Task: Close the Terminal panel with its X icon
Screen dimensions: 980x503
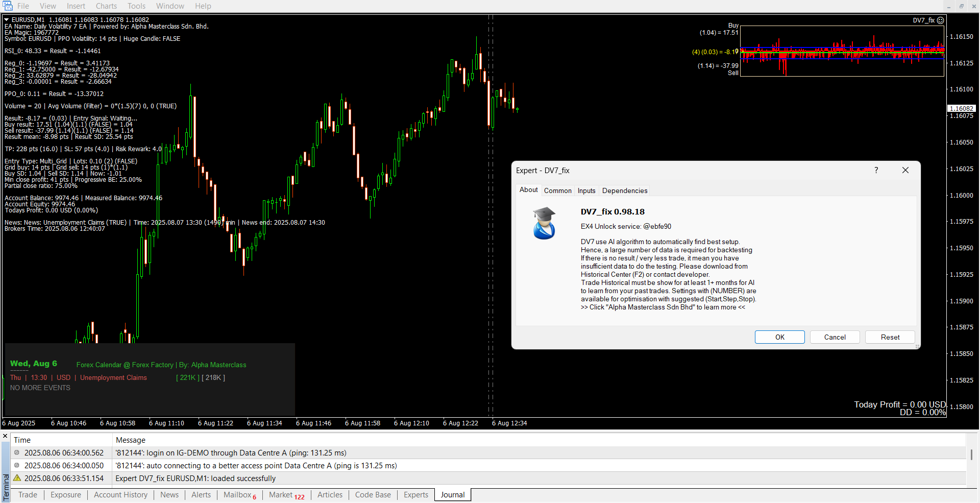Action: click(x=5, y=437)
